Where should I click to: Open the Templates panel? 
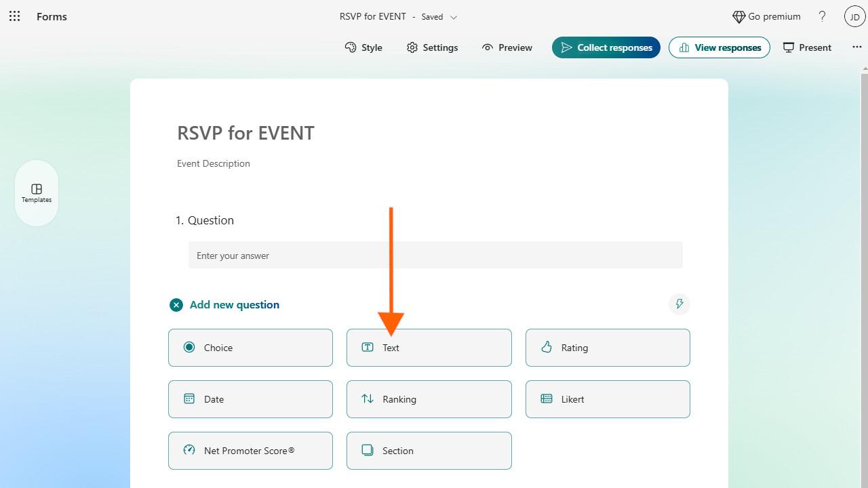click(x=37, y=193)
